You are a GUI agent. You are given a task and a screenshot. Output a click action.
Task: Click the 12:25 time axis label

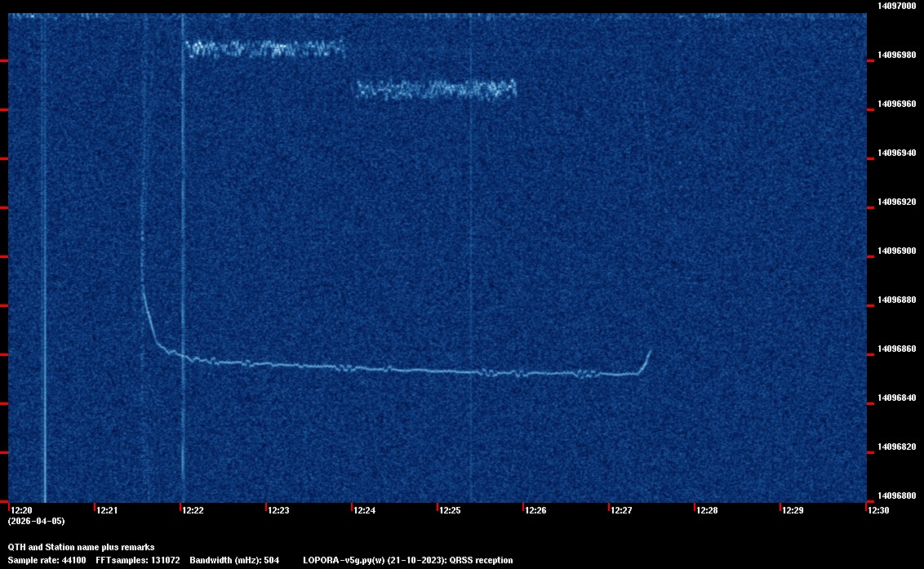pyautogui.click(x=451, y=510)
